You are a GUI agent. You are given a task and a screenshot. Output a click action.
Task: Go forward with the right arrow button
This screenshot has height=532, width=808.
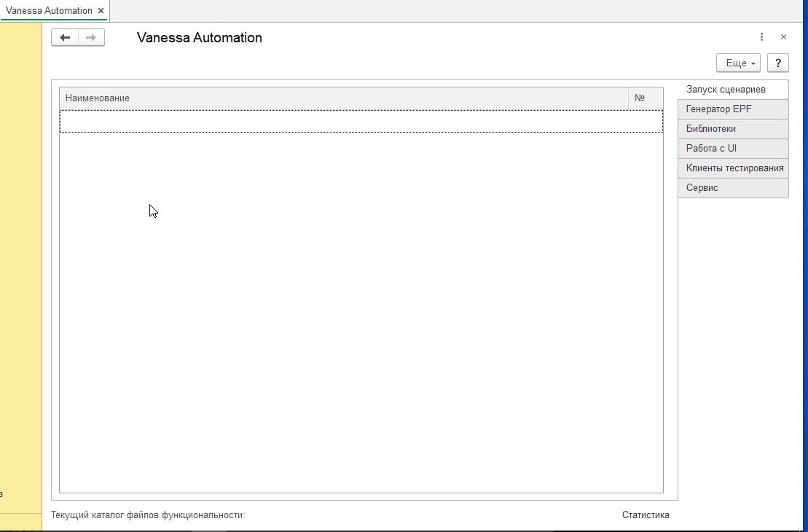point(91,38)
